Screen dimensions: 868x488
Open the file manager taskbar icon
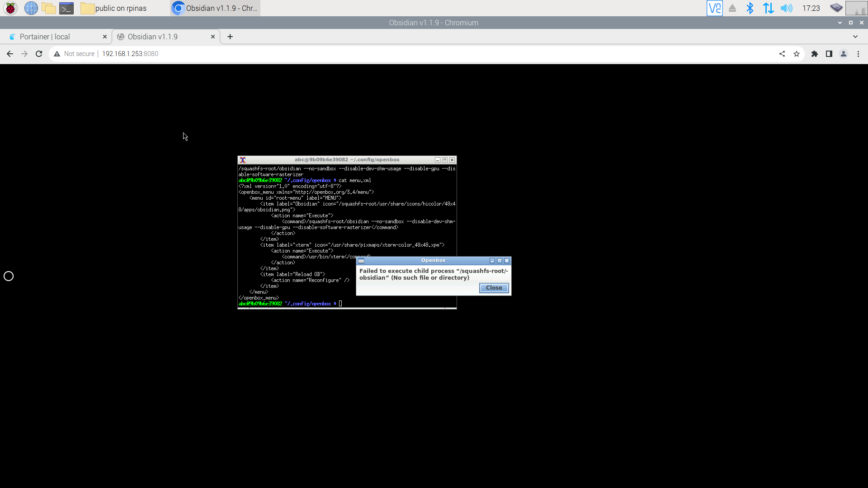[48, 8]
